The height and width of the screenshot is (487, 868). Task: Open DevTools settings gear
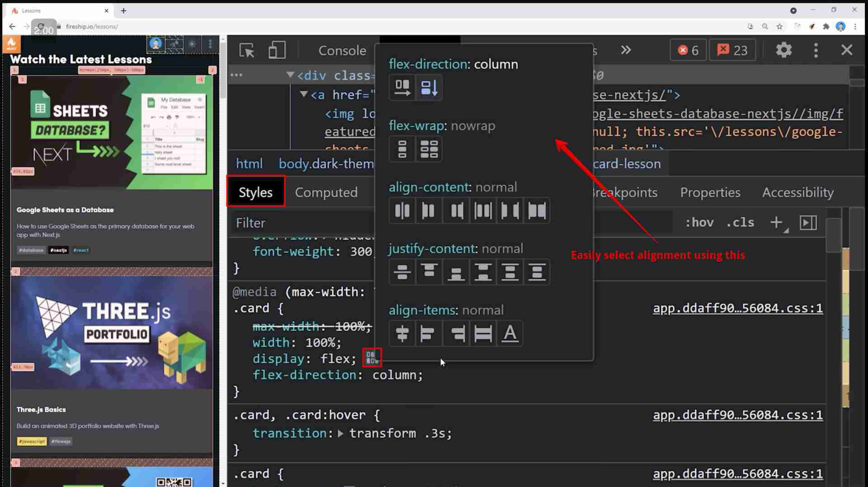(783, 50)
